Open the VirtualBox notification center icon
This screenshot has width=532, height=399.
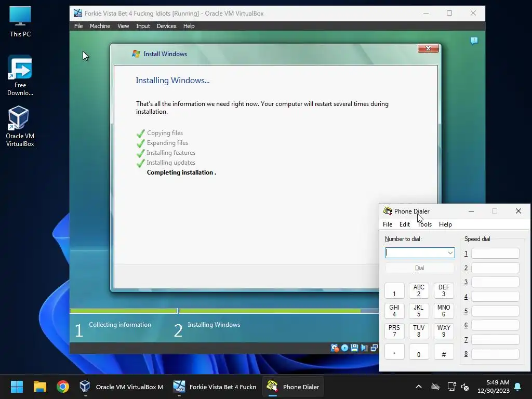point(474,41)
